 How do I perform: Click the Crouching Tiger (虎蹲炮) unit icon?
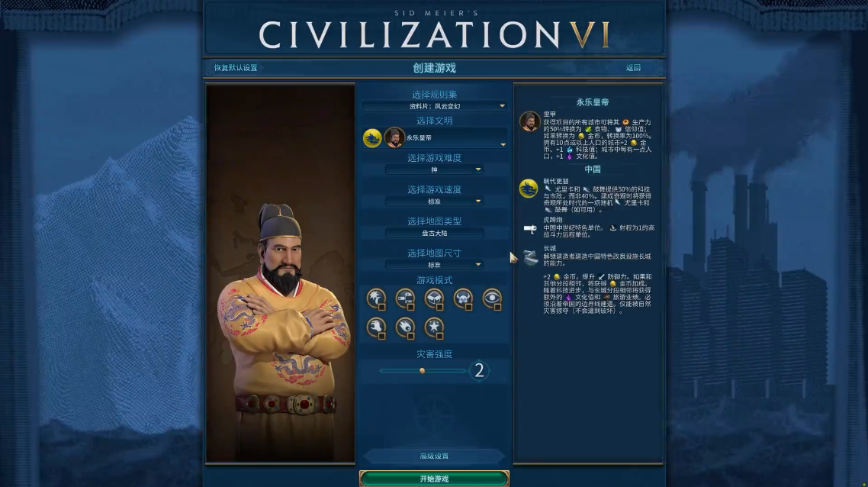point(530,227)
